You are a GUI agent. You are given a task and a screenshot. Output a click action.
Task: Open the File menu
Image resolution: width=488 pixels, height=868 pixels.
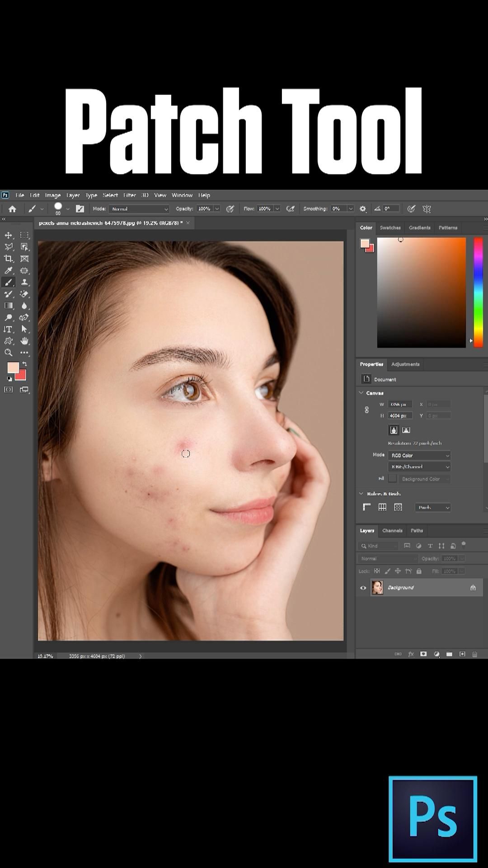tap(20, 195)
